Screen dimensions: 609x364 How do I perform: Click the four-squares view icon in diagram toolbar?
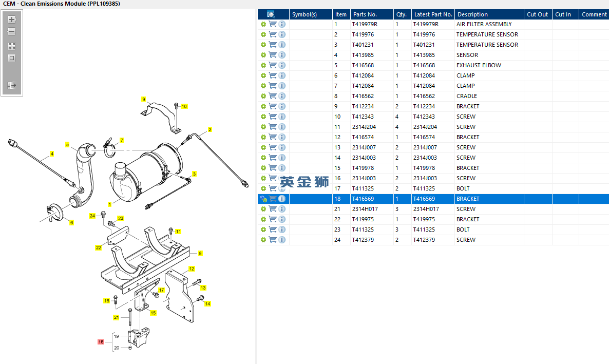pos(12,46)
